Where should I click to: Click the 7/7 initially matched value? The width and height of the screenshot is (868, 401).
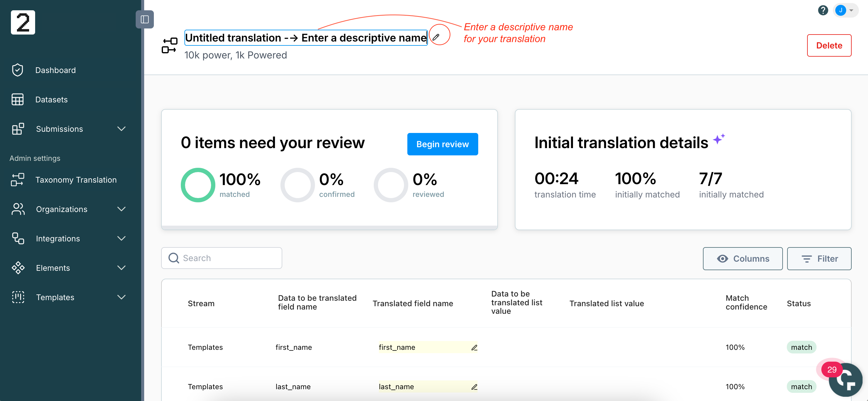[711, 178]
